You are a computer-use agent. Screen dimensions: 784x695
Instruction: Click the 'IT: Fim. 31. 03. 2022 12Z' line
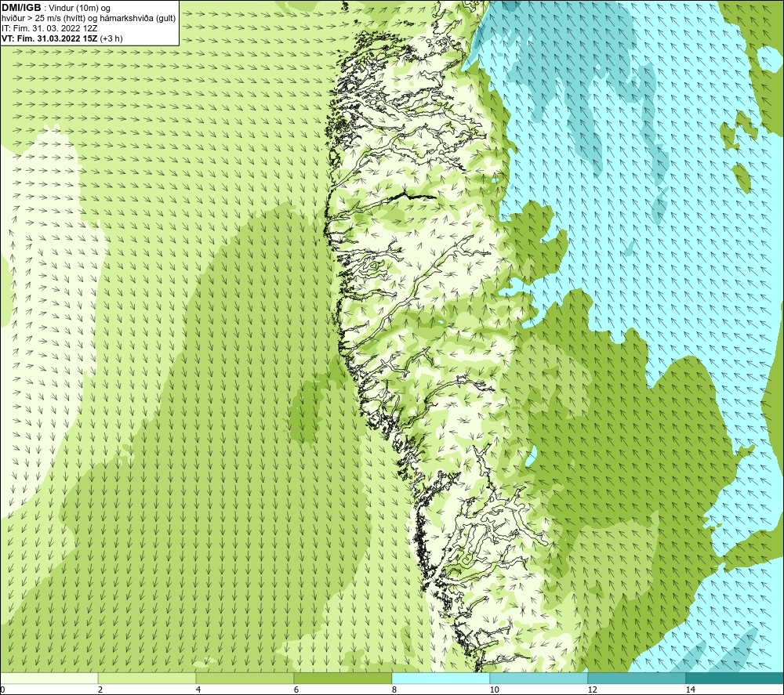49,28
